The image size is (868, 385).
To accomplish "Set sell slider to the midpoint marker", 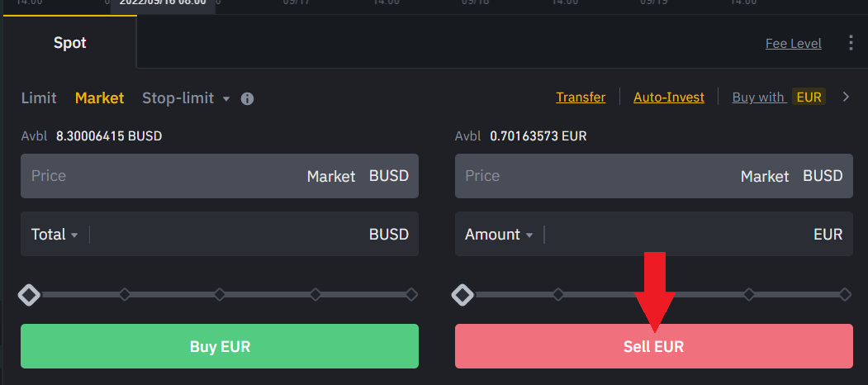I will tap(654, 294).
